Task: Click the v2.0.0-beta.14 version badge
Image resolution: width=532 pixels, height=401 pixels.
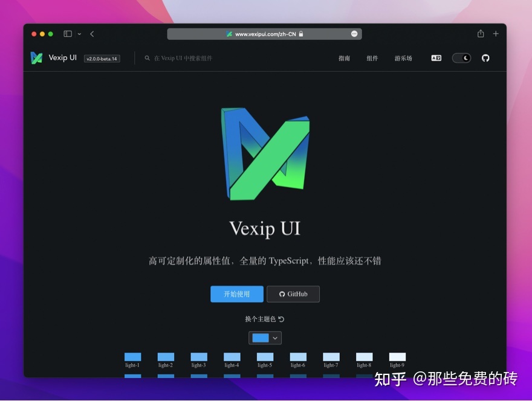Action: [x=102, y=59]
